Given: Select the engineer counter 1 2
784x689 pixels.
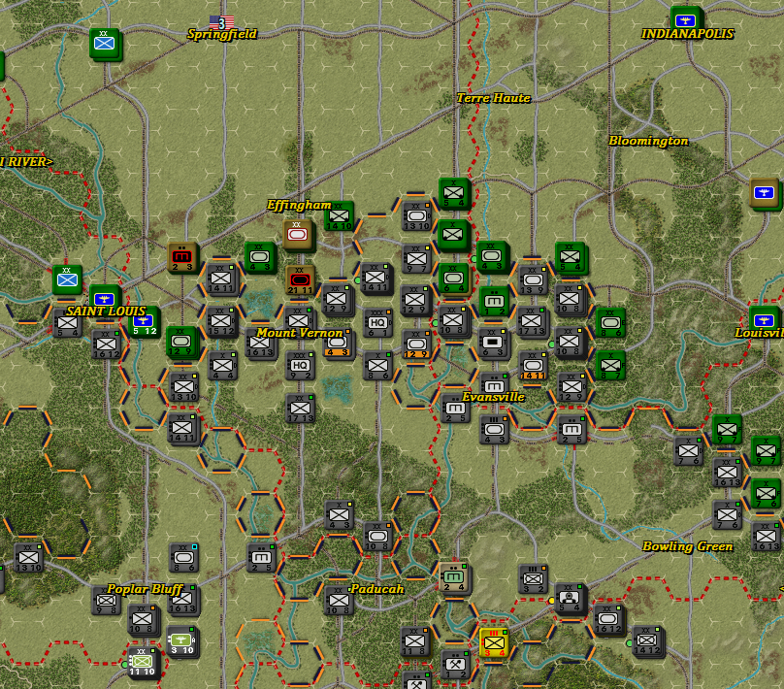Looking at the screenshot, I should pos(455,664).
